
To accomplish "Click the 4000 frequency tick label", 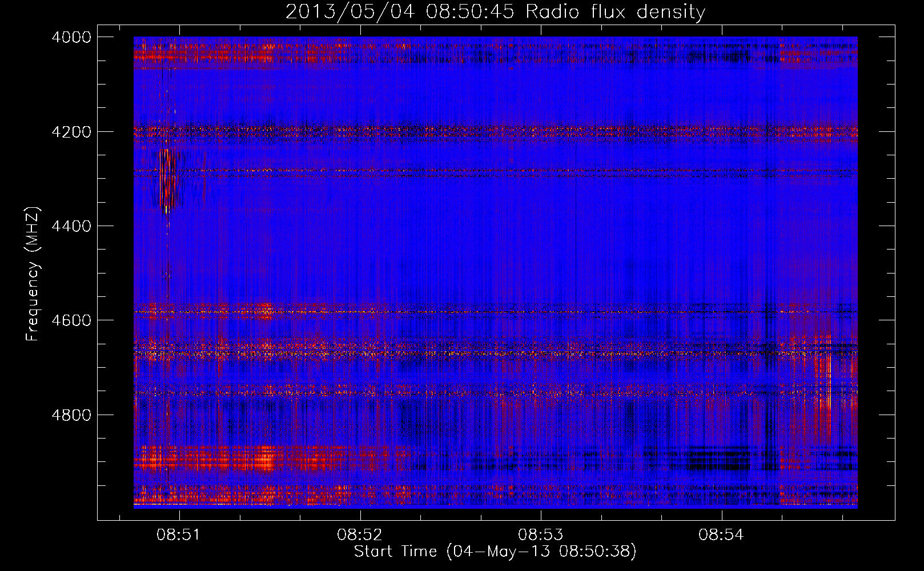I will [71, 37].
